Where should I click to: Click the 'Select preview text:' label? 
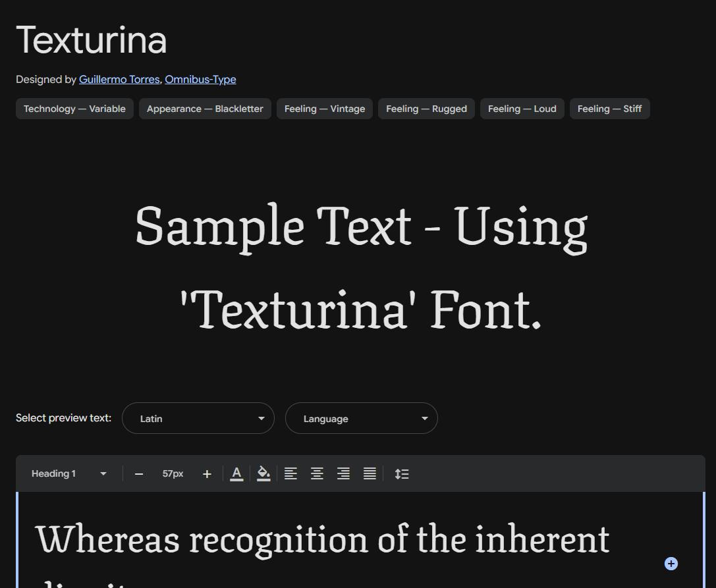click(63, 417)
